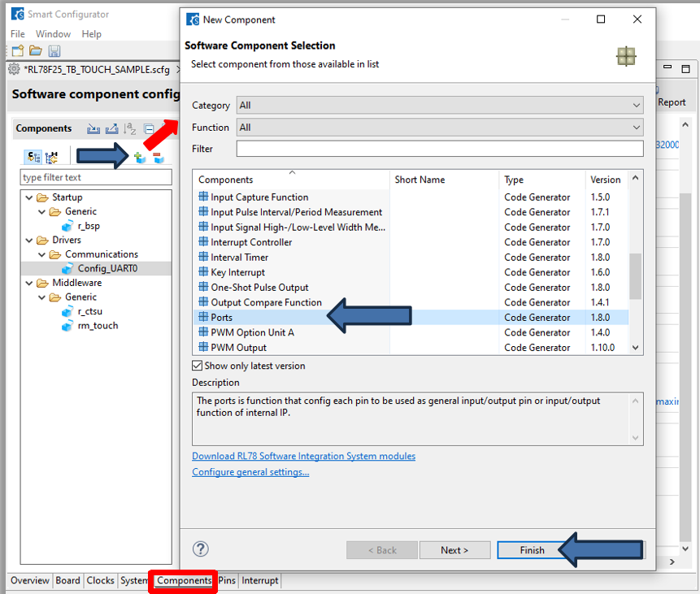Click the Add component icon

[x=140, y=157]
